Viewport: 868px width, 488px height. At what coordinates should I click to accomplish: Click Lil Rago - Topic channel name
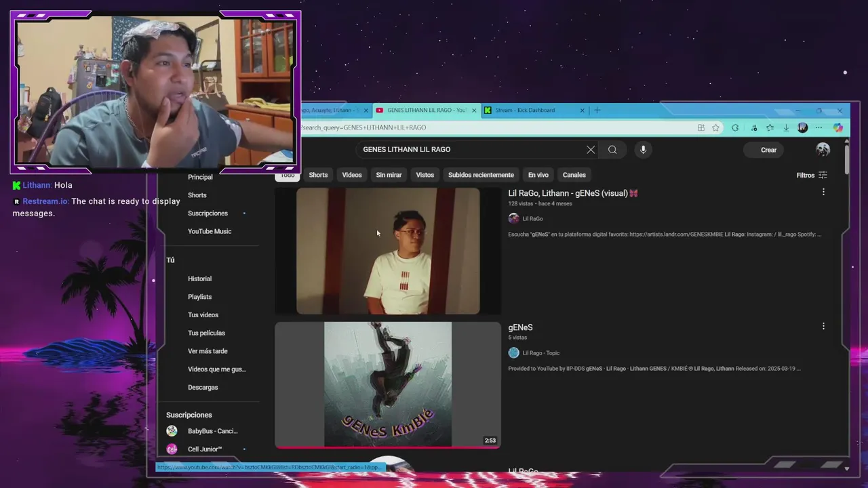coord(541,353)
